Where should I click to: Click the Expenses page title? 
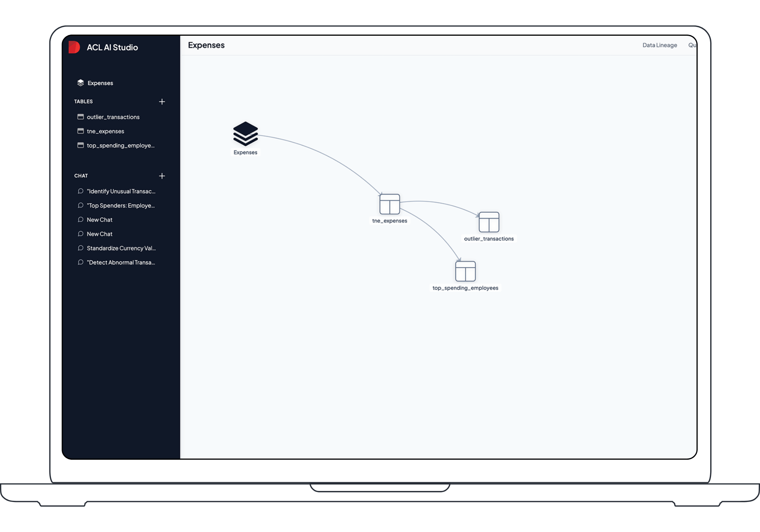[206, 45]
